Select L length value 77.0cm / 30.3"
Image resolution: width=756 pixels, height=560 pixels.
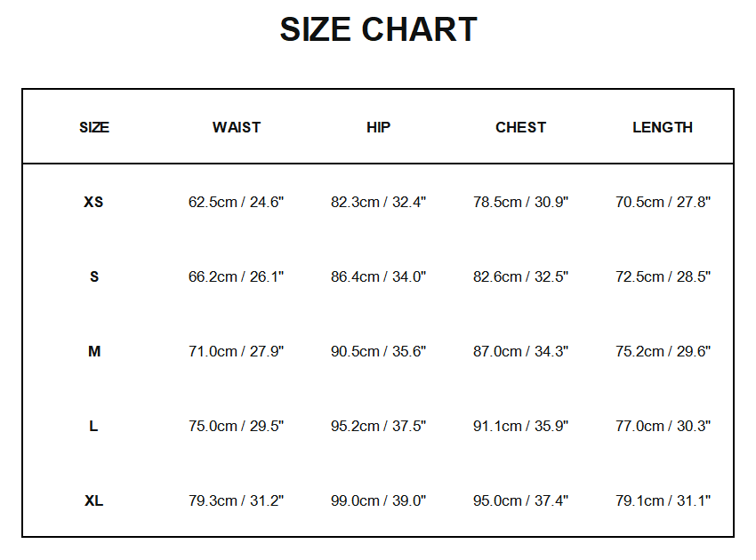(663, 426)
